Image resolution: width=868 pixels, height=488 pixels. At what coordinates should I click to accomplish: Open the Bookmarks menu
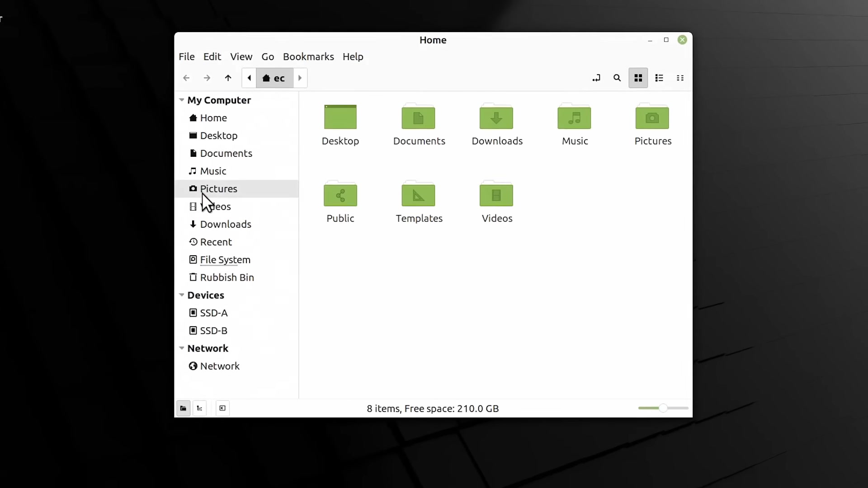(308, 57)
